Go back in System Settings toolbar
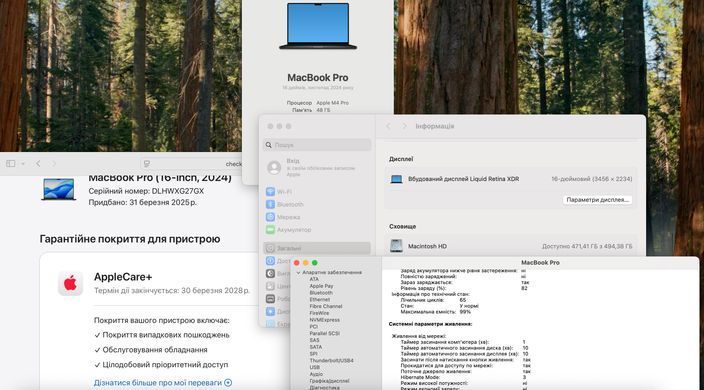This screenshot has width=704, height=390. (388, 127)
